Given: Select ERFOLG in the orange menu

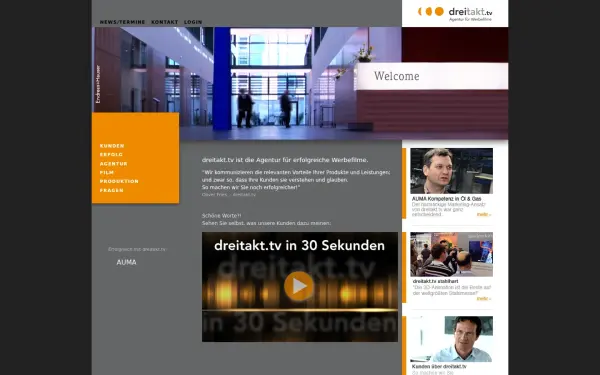Looking at the screenshot, I should [x=111, y=155].
